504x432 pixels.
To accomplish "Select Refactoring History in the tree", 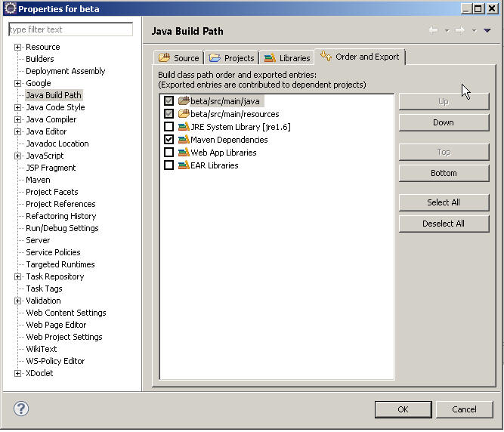I will (x=61, y=216).
